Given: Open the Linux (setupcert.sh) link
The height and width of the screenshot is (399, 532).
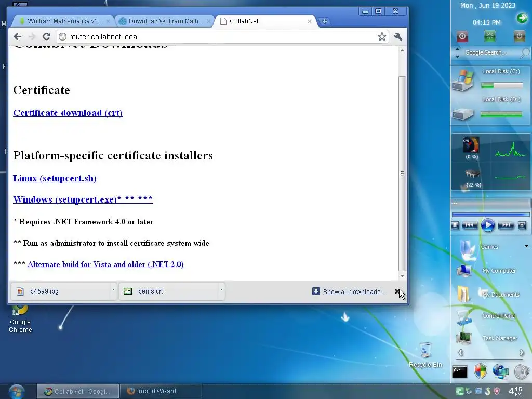Looking at the screenshot, I should point(55,178).
